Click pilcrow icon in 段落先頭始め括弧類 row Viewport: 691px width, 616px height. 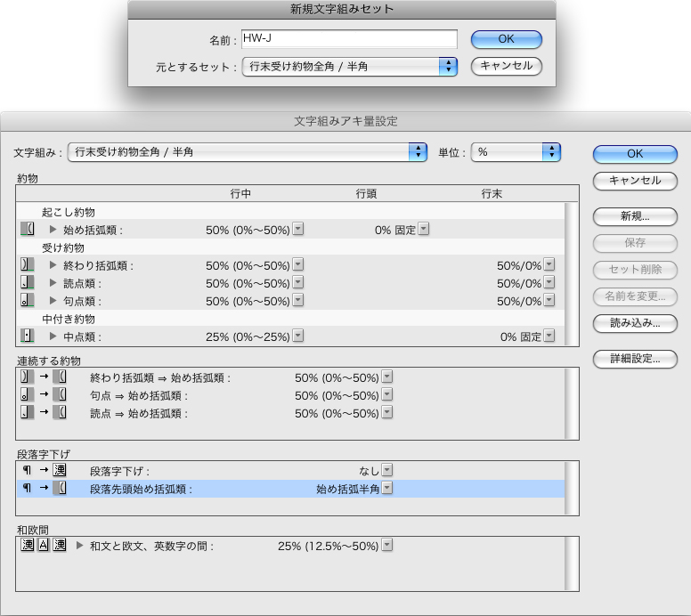28,488
